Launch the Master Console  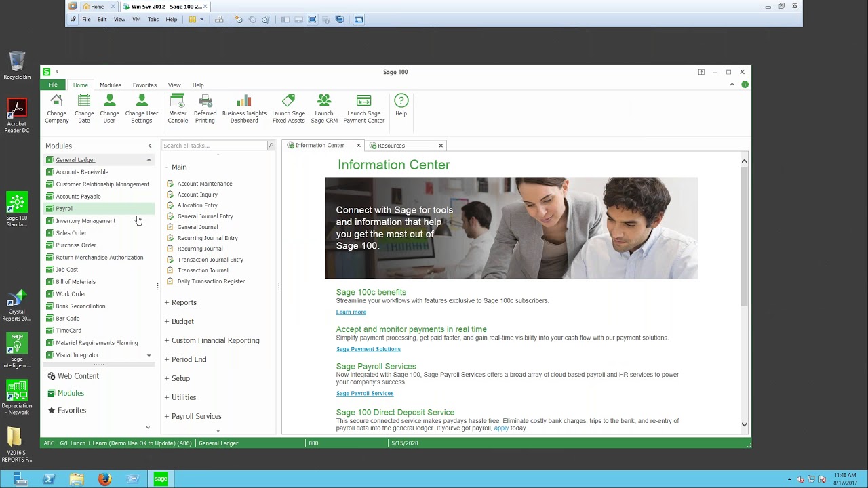178,108
